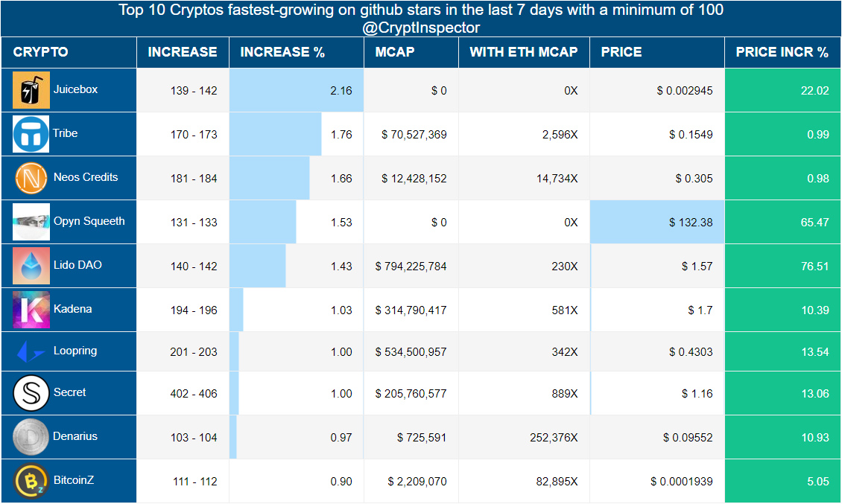Click the 181 - 184 increase value
842x504 pixels.
(x=193, y=179)
